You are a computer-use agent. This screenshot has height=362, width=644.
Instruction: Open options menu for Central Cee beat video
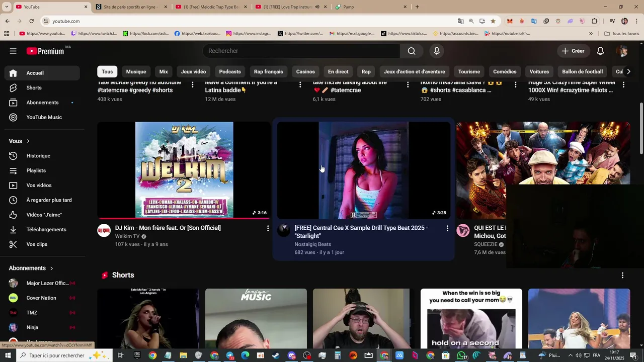tap(447, 228)
